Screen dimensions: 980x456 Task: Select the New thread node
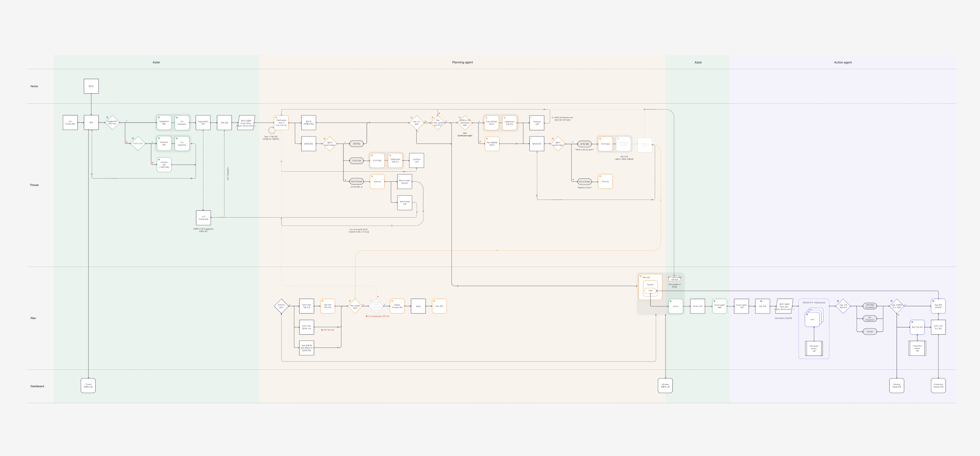coord(405,203)
